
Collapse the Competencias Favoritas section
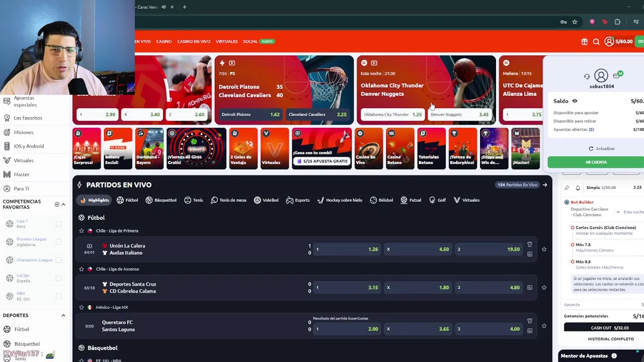[x=63, y=204]
